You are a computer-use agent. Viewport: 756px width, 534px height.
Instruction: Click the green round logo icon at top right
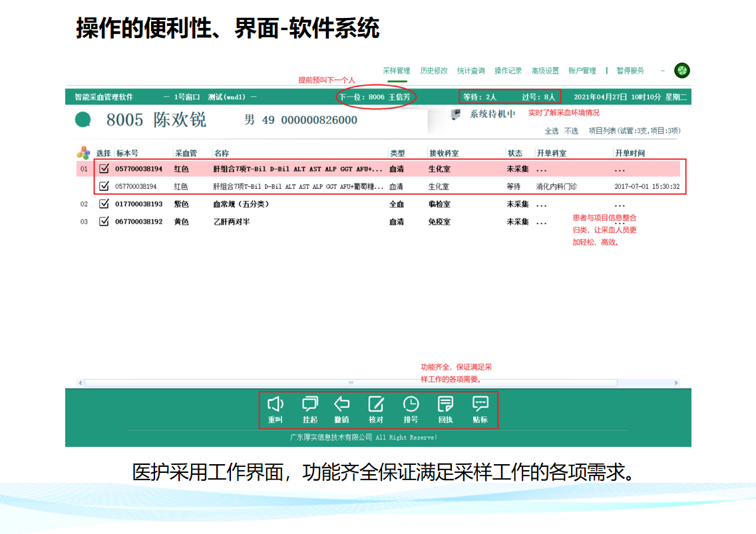[x=681, y=70]
